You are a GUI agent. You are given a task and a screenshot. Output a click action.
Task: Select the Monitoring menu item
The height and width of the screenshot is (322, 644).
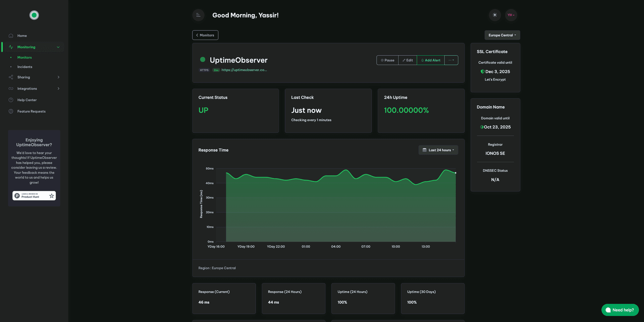pyautogui.click(x=34, y=47)
